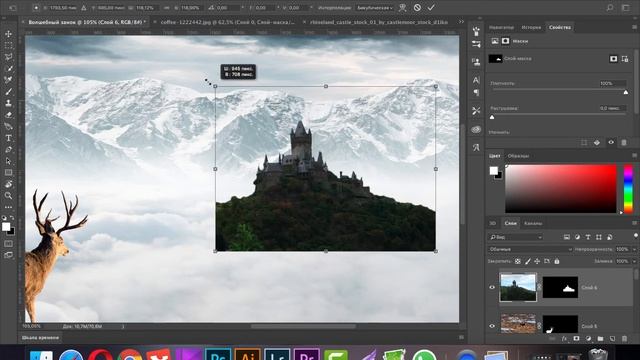
Task: Select the Path Selection arrow tool
Action: point(8,161)
